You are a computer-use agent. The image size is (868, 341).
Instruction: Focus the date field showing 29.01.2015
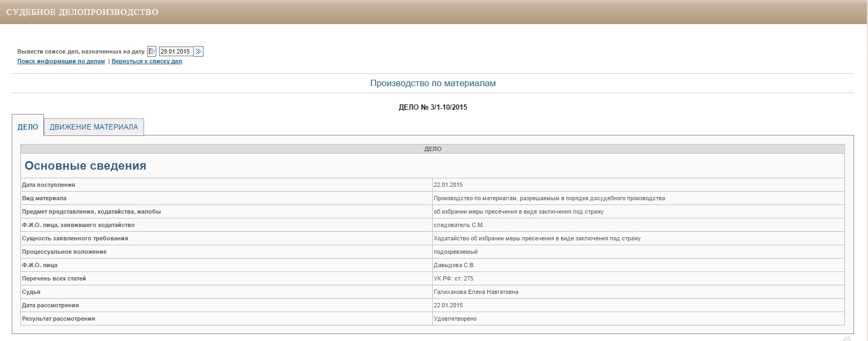176,51
